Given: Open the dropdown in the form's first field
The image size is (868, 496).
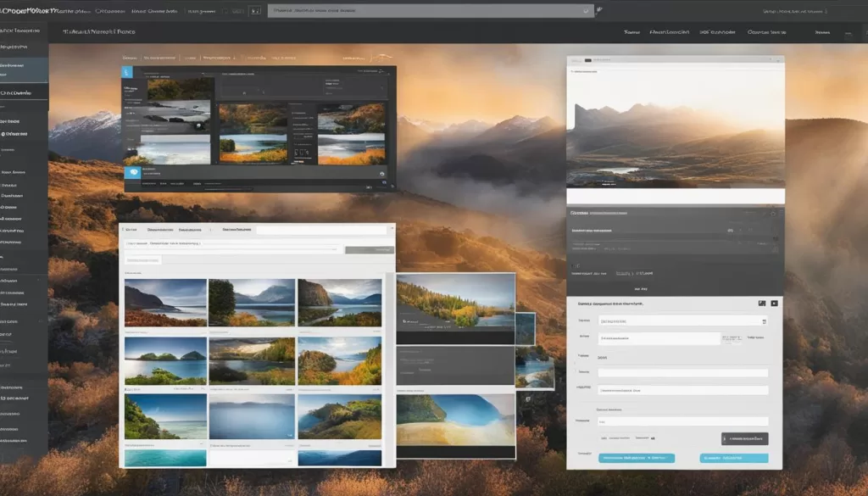Looking at the screenshot, I should pyautogui.click(x=764, y=321).
